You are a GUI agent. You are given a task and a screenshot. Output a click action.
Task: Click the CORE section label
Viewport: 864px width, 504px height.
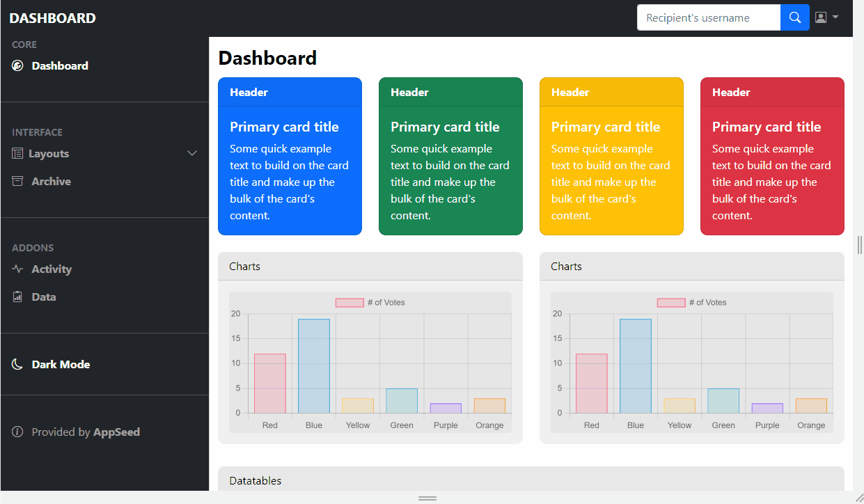click(x=24, y=45)
